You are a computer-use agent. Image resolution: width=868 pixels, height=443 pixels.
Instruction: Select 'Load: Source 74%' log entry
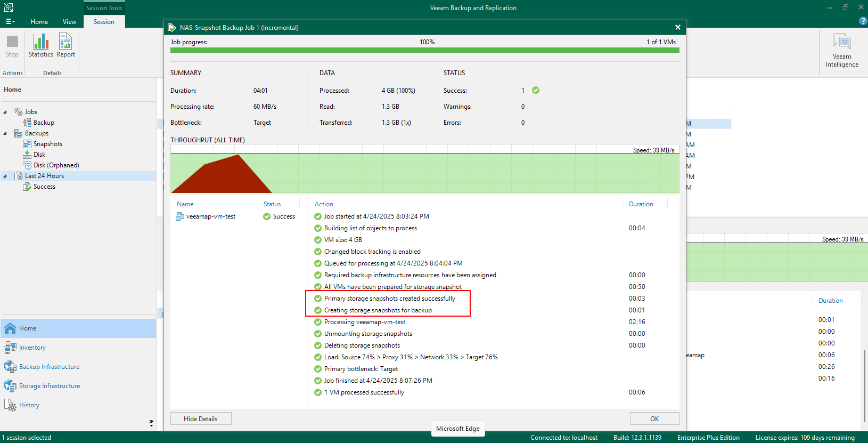pyautogui.click(x=411, y=357)
